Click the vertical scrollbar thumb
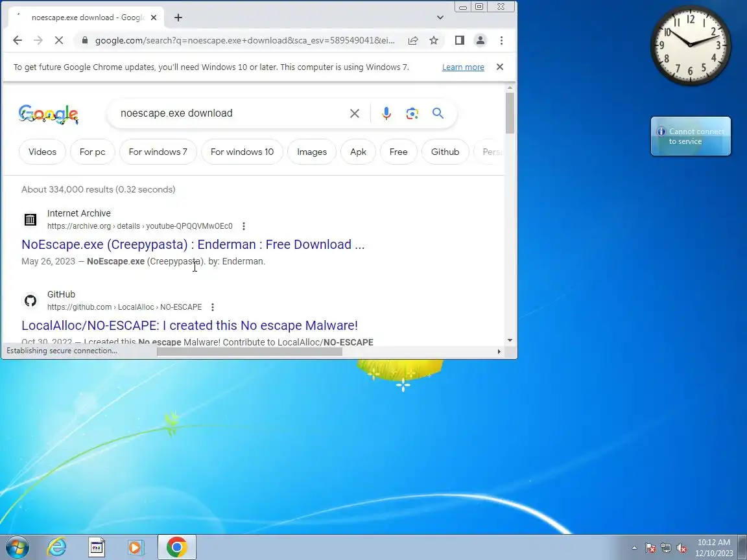Viewport: 747px width, 560px height. click(510, 113)
